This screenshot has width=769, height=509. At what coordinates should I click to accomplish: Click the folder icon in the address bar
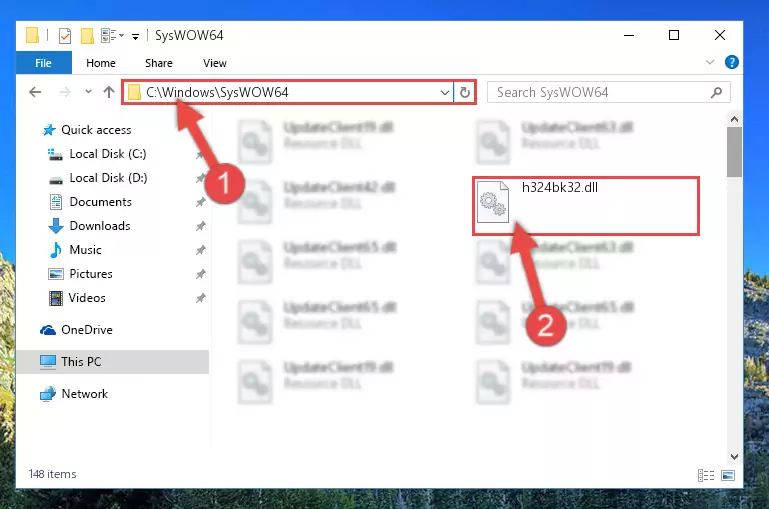coord(134,92)
